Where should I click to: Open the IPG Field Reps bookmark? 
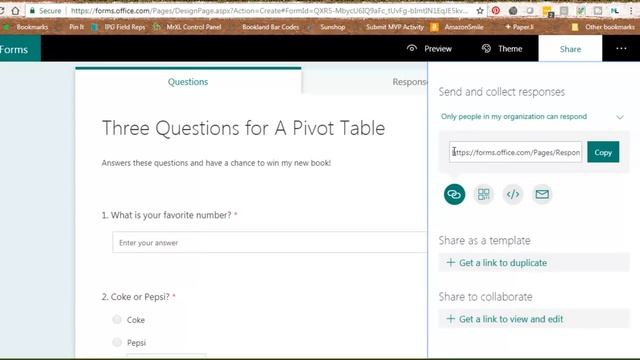click(119, 27)
